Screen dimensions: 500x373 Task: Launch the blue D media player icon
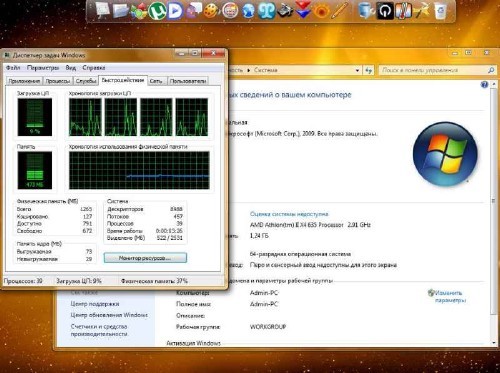pyautogui.click(x=175, y=11)
